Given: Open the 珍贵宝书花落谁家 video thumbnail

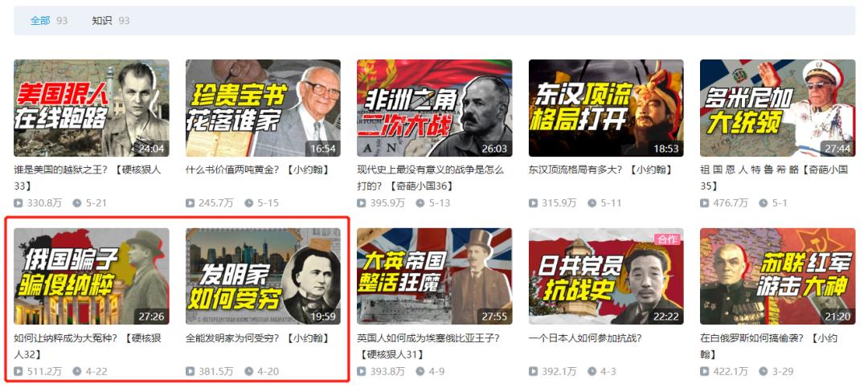Looking at the screenshot, I should click(263, 108).
